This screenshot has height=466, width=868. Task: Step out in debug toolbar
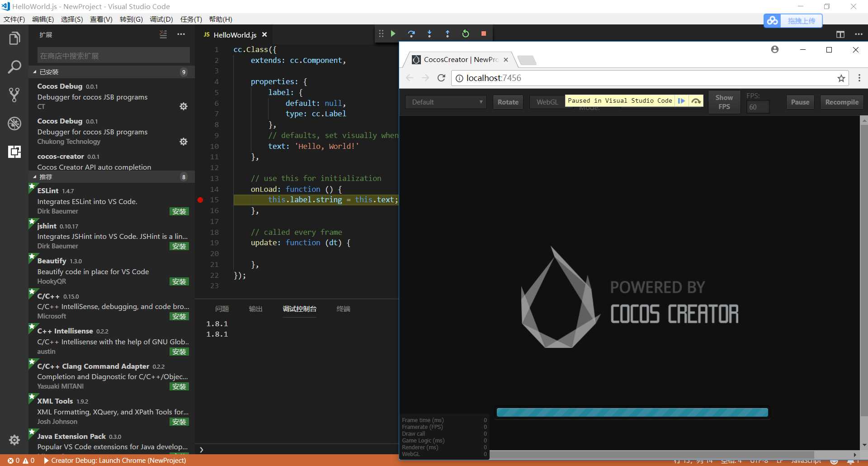tap(448, 33)
